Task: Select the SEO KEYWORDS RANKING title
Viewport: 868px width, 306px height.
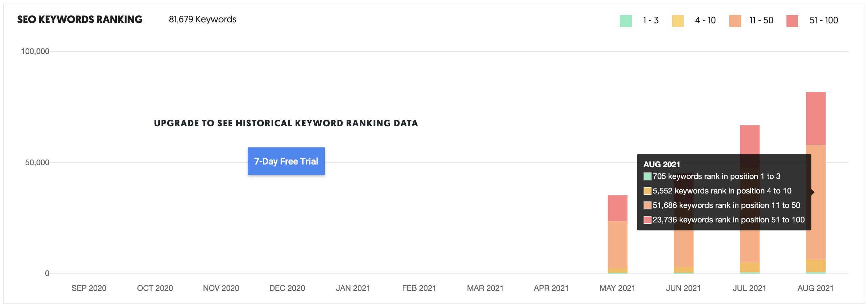Action: pyautogui.click(x=80, y=19)
